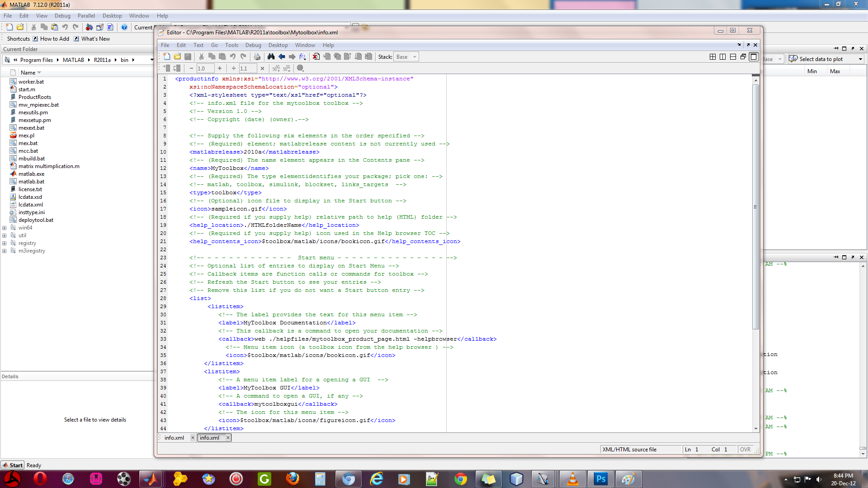Expand the win64 folder

[4, 228]
